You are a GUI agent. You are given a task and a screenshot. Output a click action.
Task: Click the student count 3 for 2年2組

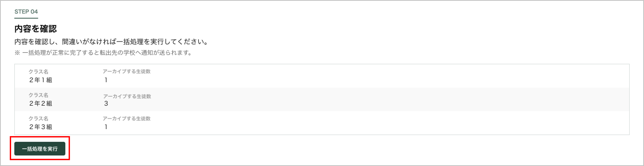click(106, 103)
